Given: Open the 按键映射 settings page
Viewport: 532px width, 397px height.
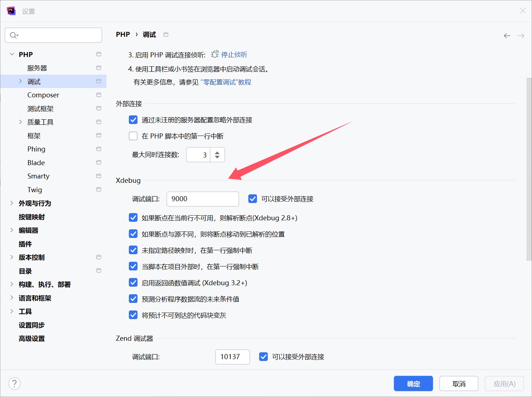Looking at the screenshot, I should point(32,217).
